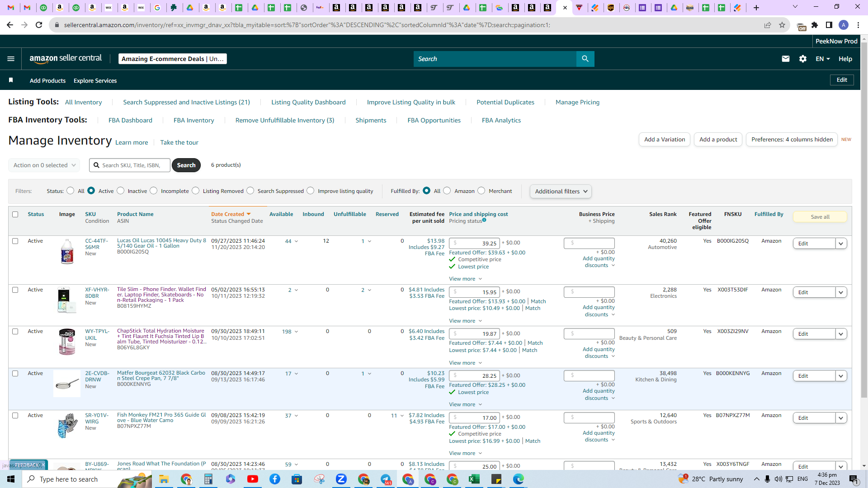Screen dimensions: 868x488
Task: Open Facebook from the taskbar
Action: coord(275,479)
